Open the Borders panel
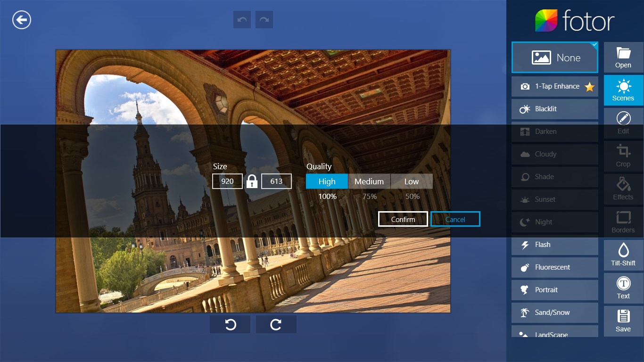This screenshot has width=644, height=362. click(x=623, y=222)
